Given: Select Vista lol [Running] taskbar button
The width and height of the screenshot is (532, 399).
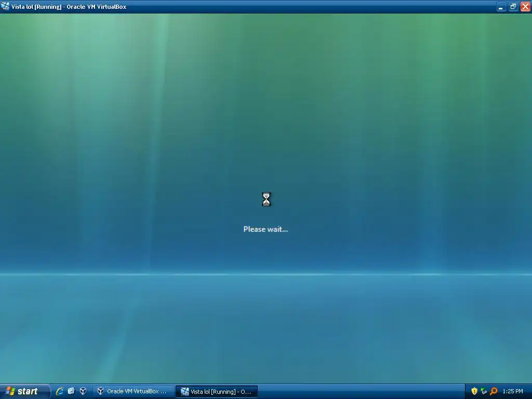Looking at the screenshot, I should point(217,392).
